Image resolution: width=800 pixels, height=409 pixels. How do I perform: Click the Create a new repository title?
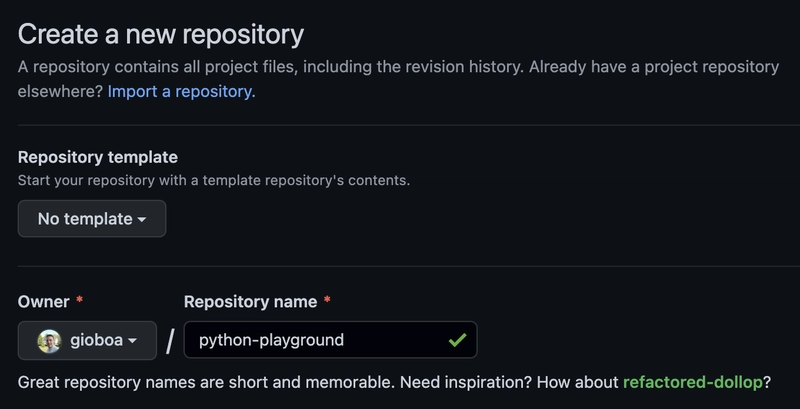click(161, 34)
